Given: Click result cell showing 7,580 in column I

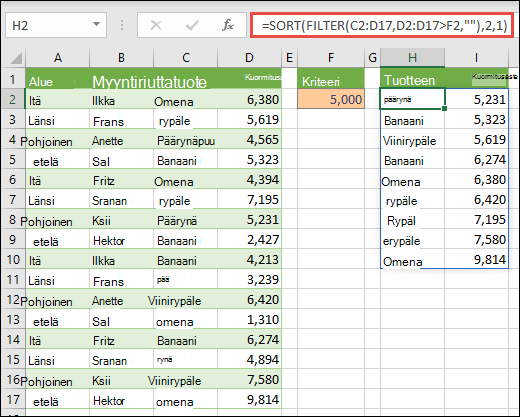Looking at the screenshot, I should tap(476, 239).
